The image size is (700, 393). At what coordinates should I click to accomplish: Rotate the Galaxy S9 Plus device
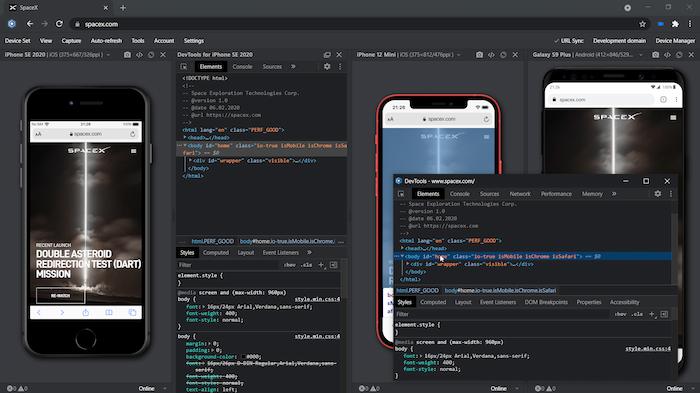(x=679, y=54)
